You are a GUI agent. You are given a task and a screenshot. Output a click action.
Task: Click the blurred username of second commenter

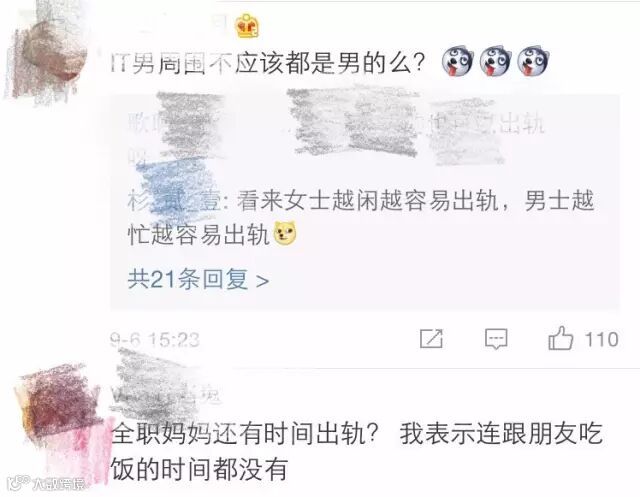click(165, 392)
